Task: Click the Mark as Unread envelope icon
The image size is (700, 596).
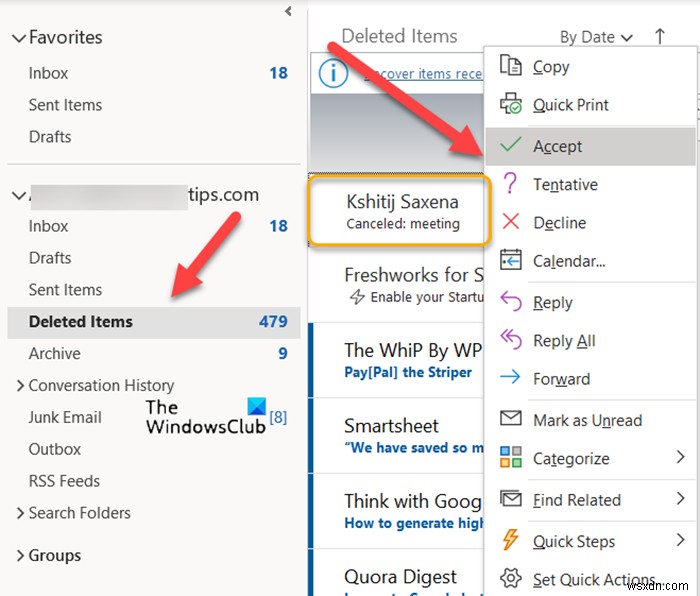Action: (x=510, y=419)
